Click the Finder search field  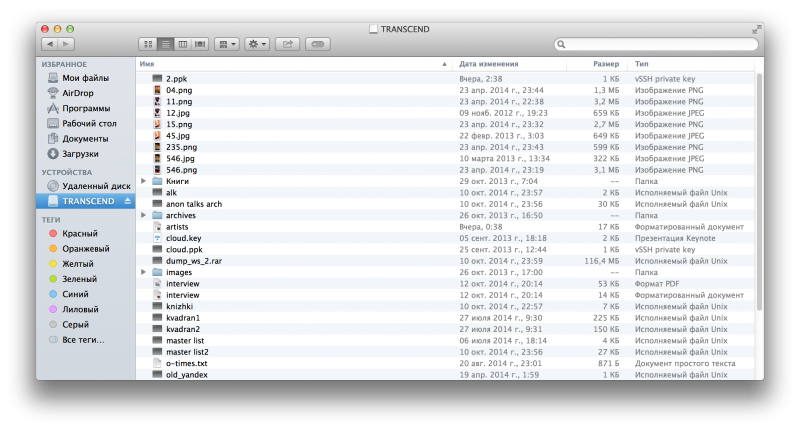pos(656,44)
